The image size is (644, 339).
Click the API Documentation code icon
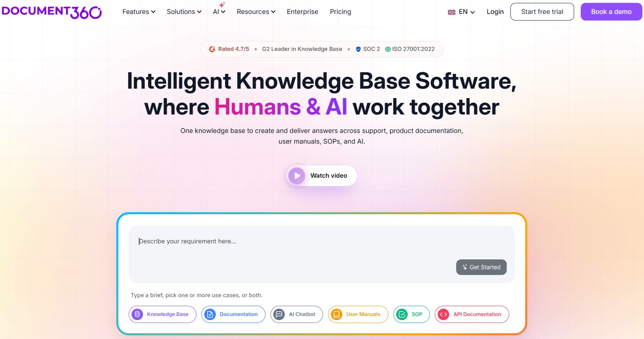pyautogui.click(x=443, y=314)
